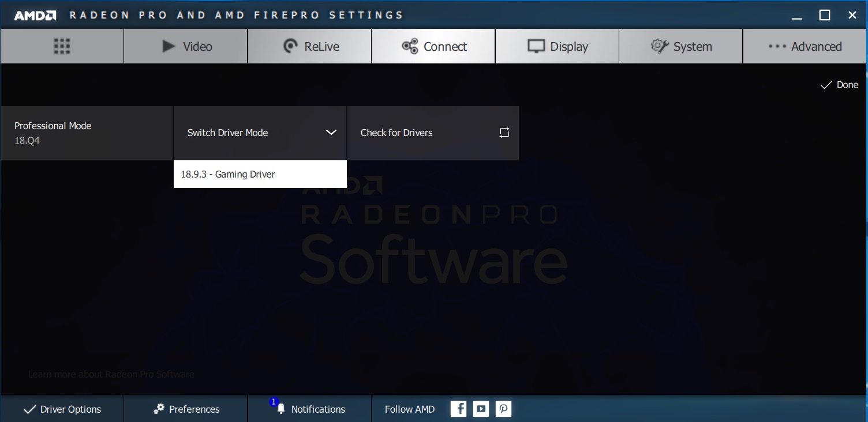Viewport: 868px width, 422px height.
Task: Click the Pinterest icon
Action: (x=503, y=409)
